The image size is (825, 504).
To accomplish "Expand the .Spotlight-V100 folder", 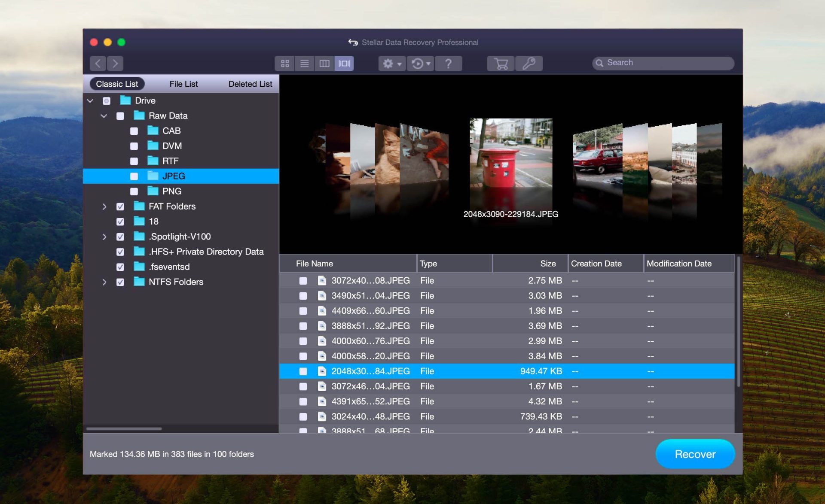I will [x=104, y=237].
